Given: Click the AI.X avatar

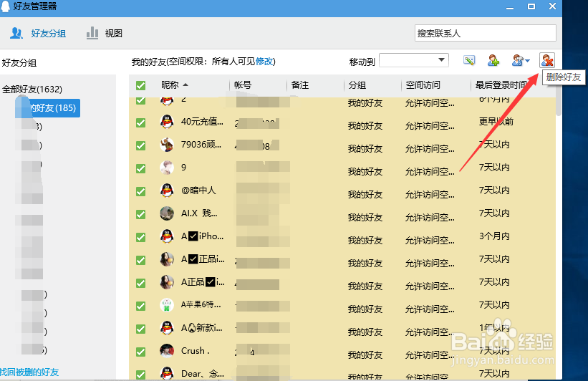Looking at the screenshot, I should [166, 213].
